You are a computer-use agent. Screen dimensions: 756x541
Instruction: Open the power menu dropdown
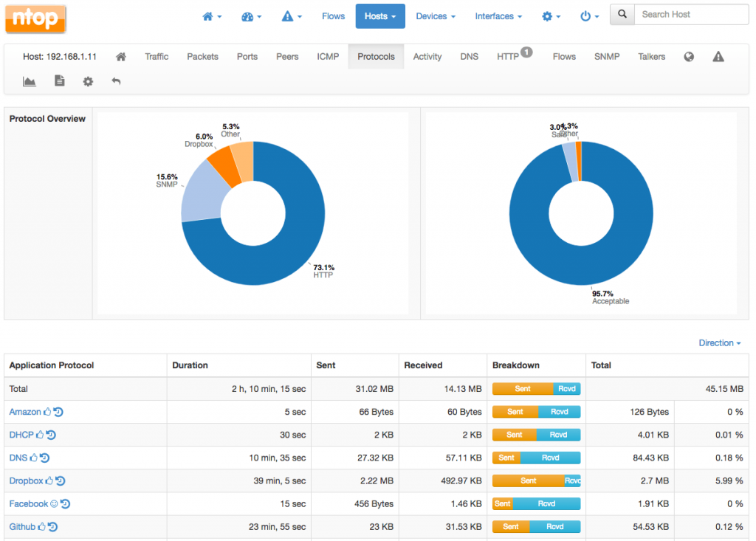pos(589,16)
